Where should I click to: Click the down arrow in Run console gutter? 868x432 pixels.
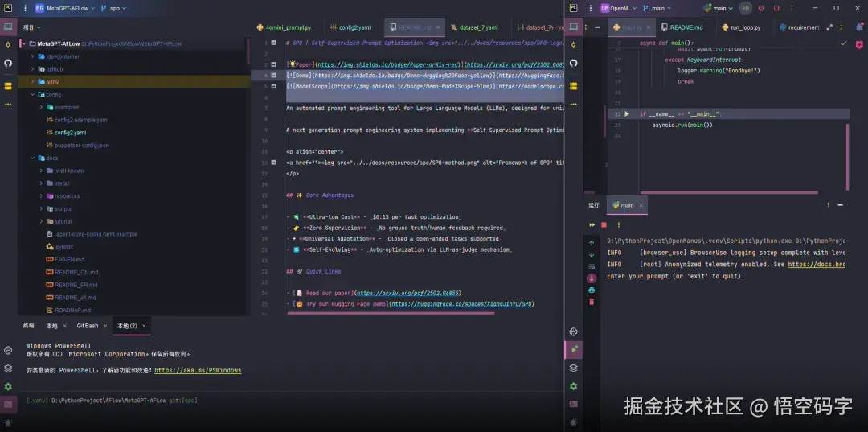592,255
